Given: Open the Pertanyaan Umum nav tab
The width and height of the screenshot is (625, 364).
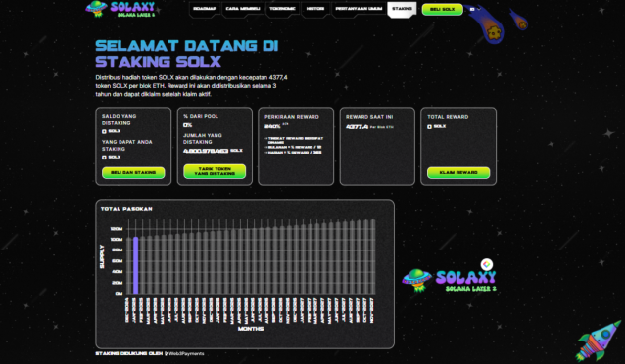Looking at the screenshot, I should pyautogui.click(x=359, y=9).
